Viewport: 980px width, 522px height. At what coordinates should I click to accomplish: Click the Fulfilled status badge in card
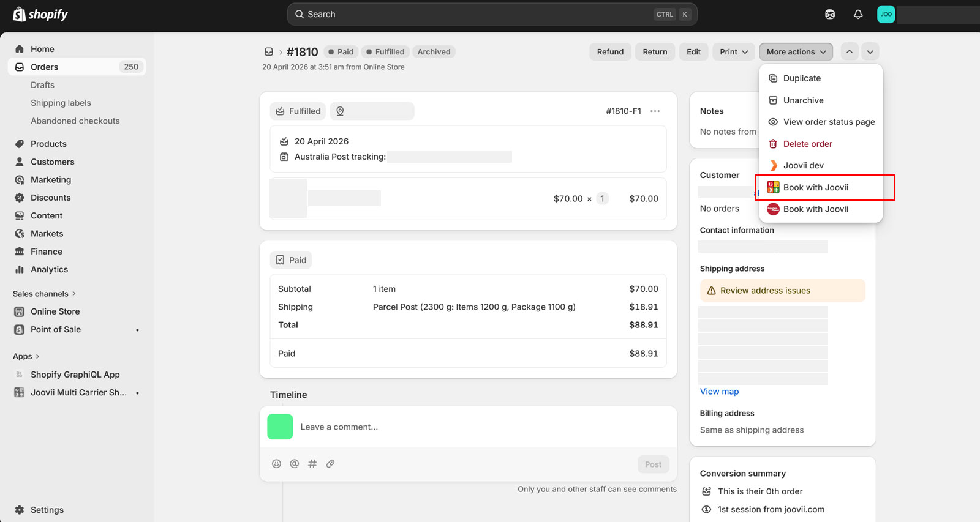[x=298, y=111]
